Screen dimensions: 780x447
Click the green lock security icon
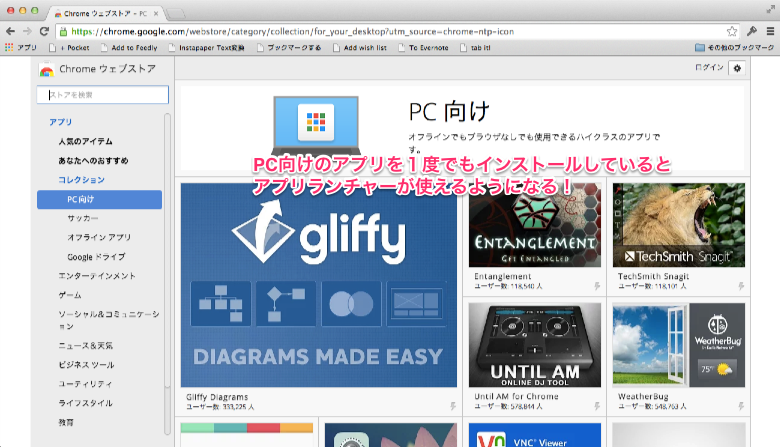(x=63, y=32)
